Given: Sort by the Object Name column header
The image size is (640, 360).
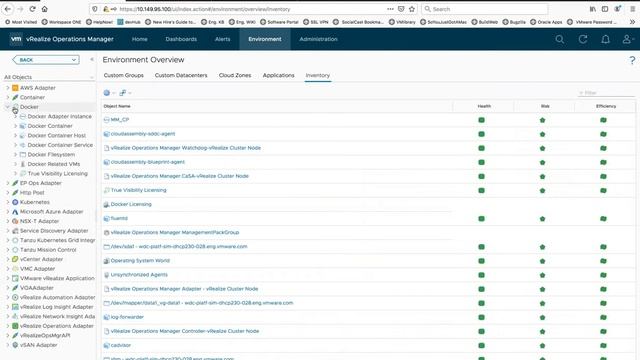Looking at the screenshot, I should click(x=117, y=106).
